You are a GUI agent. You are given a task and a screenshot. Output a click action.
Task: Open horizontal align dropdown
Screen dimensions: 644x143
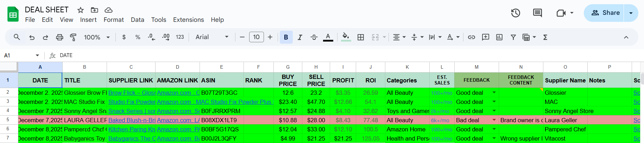(x=399, y=37)
